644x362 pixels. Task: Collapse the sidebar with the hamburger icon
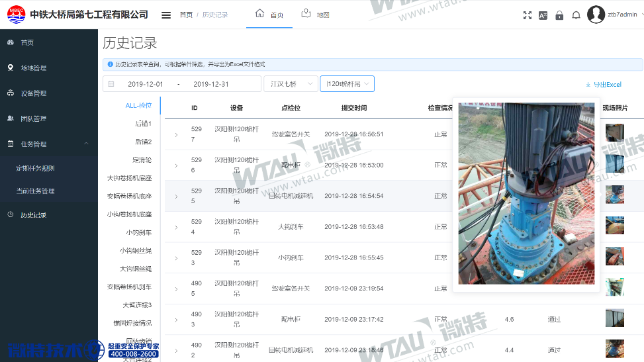(x=166, y=15)
